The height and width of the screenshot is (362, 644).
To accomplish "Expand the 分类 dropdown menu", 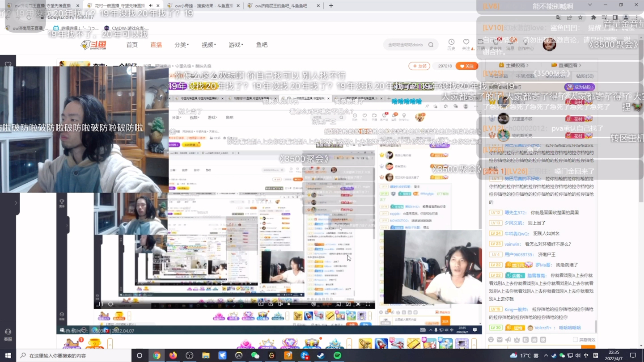I will [x=182, y=45].
